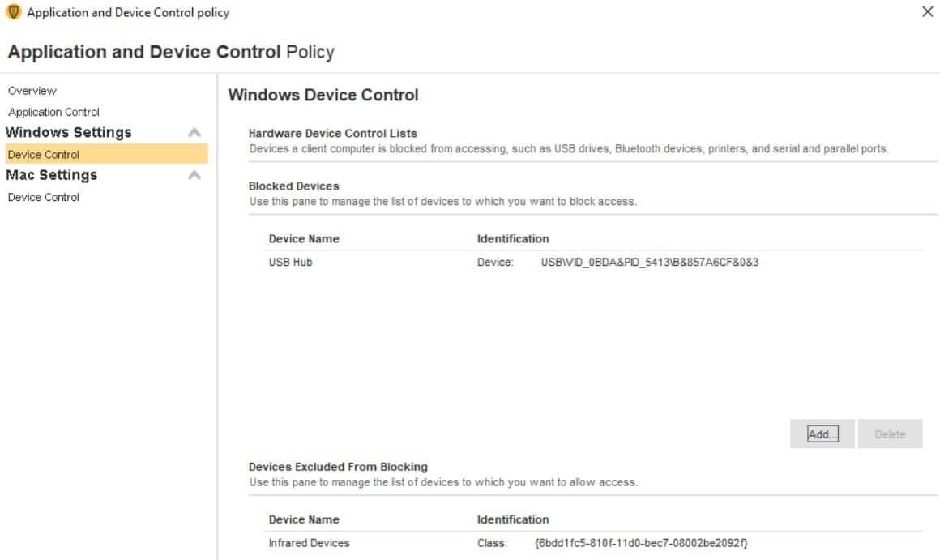
Task: Collapse the Mac Settings section chevron
Action: [x=194, y=175]
